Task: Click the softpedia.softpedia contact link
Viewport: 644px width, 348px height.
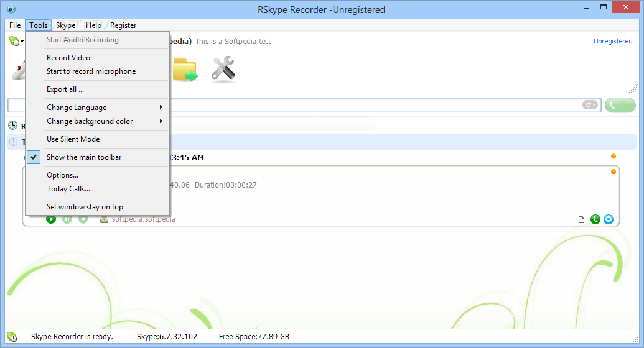Action: (x=143, y=219)
